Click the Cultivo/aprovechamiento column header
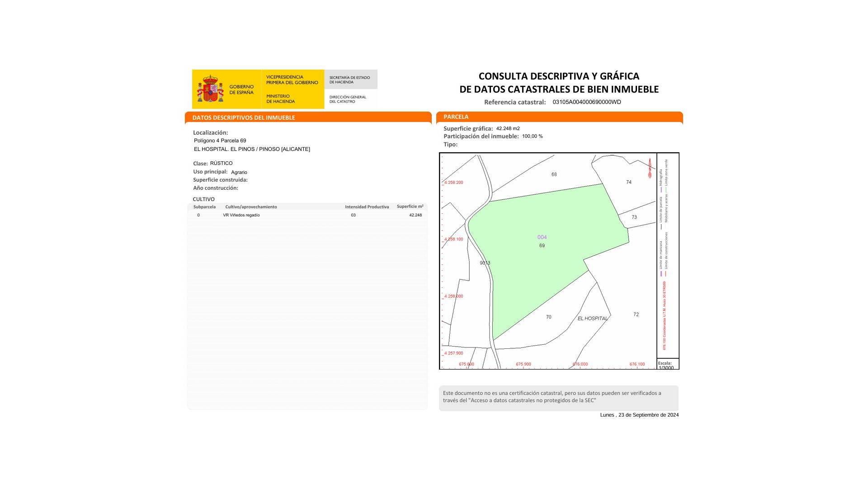868x488 pixels. (251, 207)
